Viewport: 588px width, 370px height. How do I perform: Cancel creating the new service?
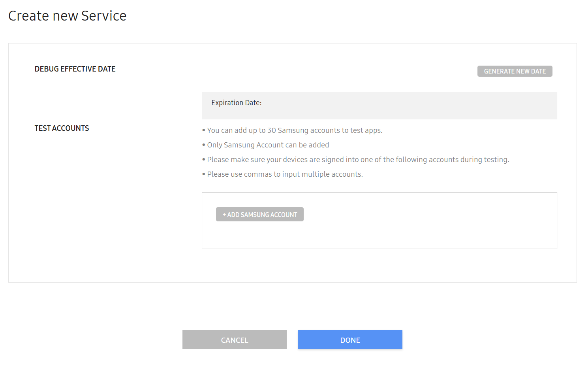pos(234,340)
